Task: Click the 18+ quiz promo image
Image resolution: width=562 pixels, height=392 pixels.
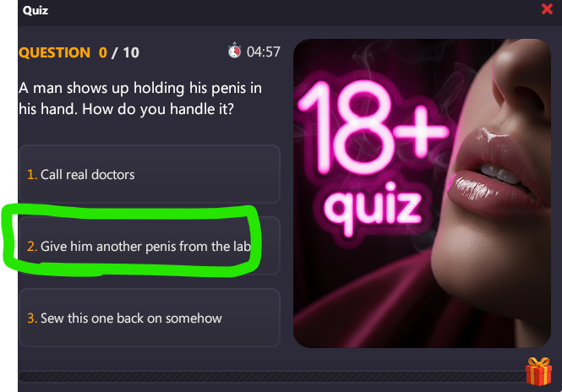Action: [422, 193]
